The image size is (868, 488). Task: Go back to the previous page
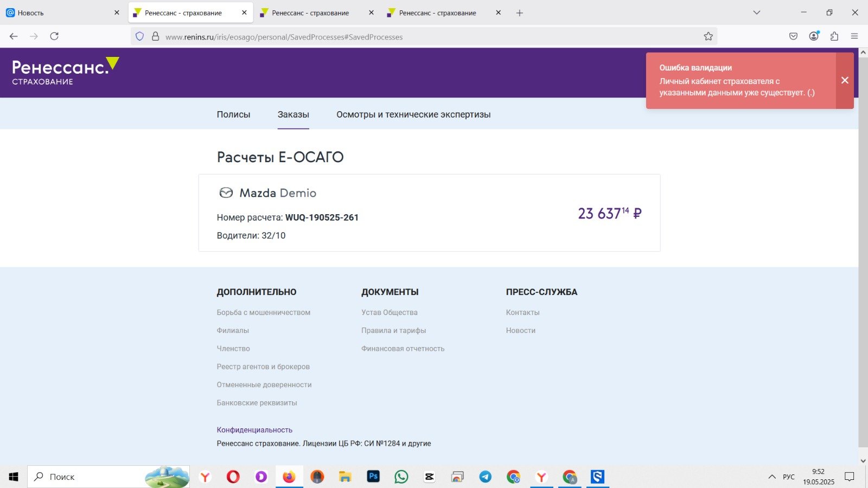[x=14, y=36]
